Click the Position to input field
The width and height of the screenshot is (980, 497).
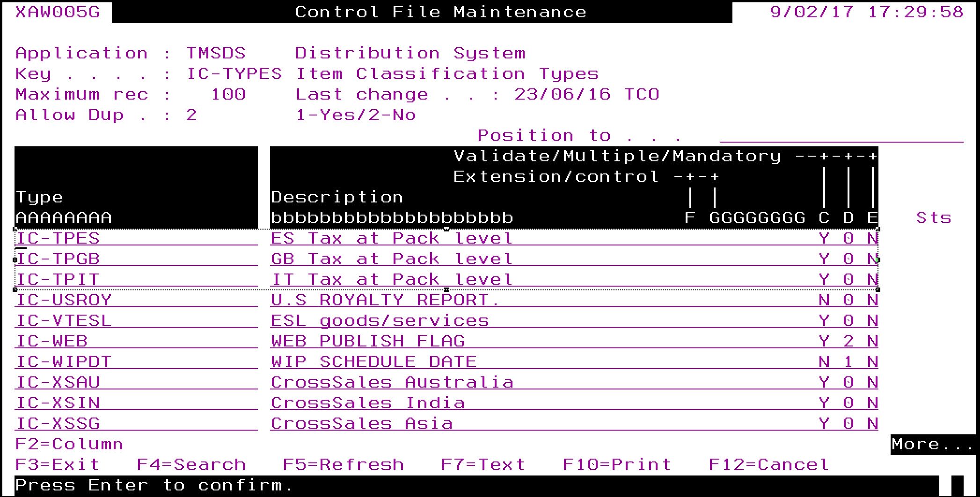coord(841,136)
